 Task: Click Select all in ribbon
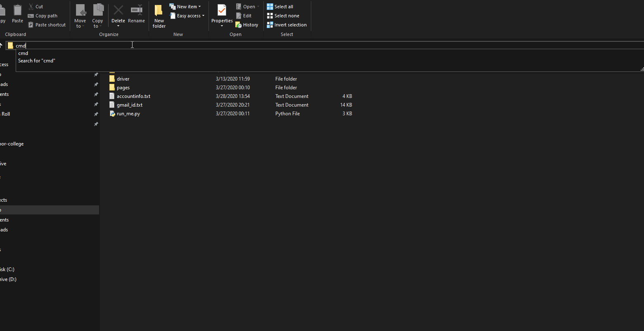tap(280, 7)
